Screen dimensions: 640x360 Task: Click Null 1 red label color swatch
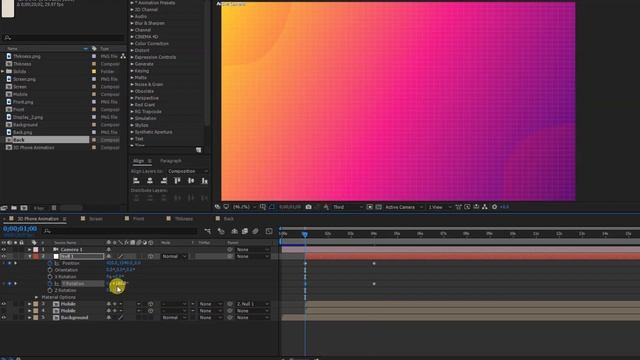coord(36,256)
